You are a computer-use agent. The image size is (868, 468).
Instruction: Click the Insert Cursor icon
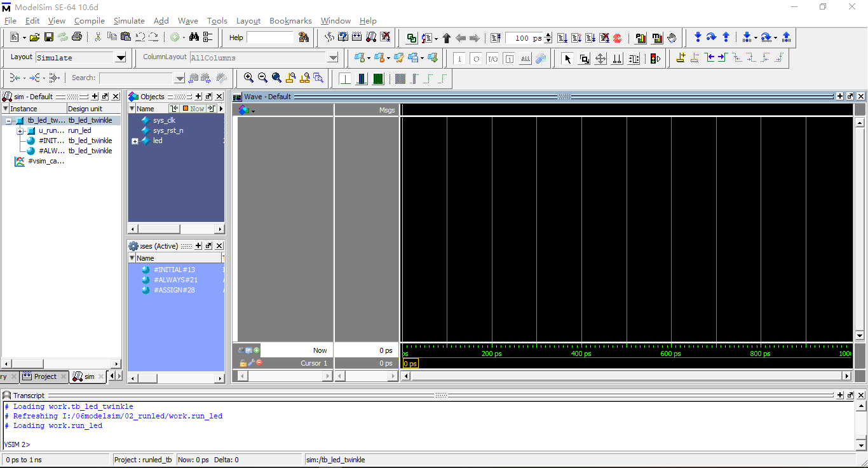click(x=681, y=58)
